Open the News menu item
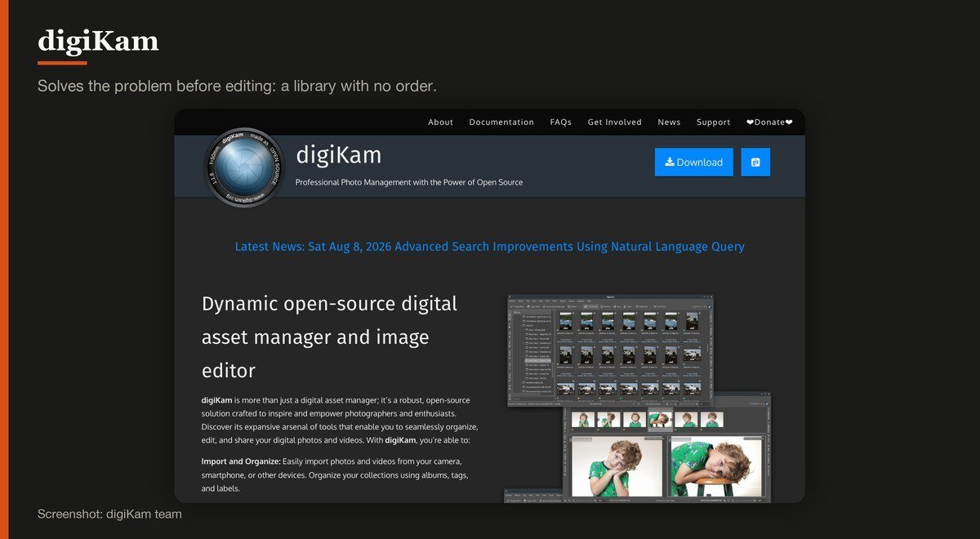This screenshot has height=539, width=980. [669, 122]
